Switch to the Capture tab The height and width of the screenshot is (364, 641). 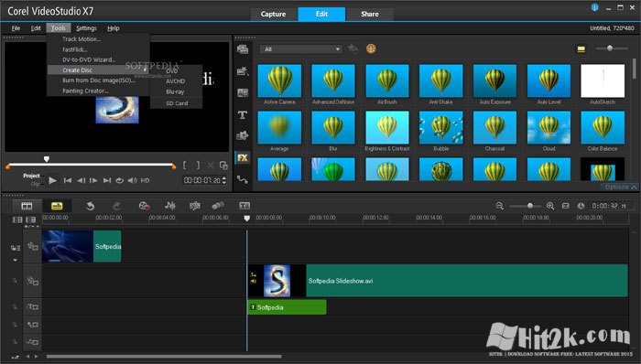[x=273, y=15]
